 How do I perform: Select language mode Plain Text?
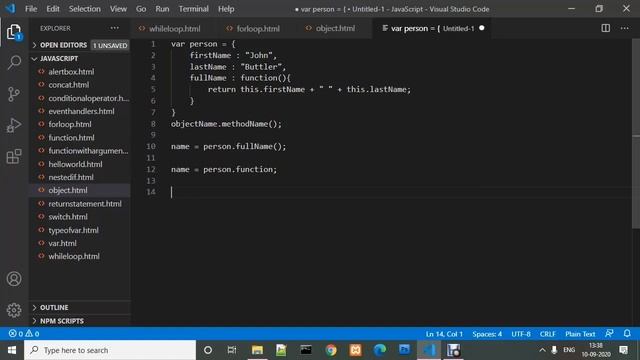tap(580, 334)
